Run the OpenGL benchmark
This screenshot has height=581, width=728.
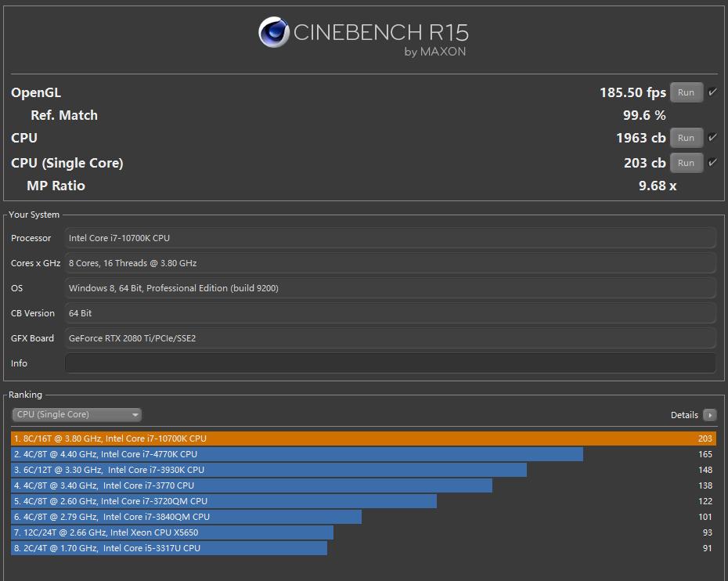686,92
